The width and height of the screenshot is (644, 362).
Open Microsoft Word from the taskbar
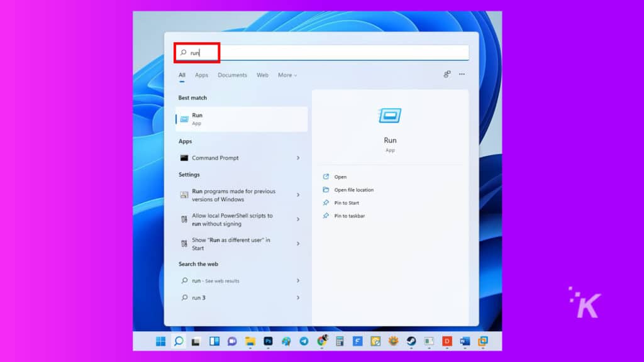[465, 341]
